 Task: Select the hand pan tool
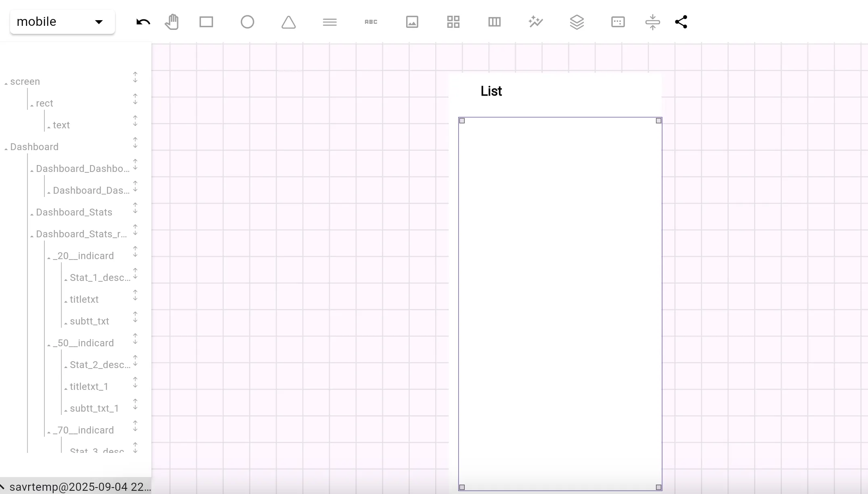pyautogui.click(x=172, y=22)
